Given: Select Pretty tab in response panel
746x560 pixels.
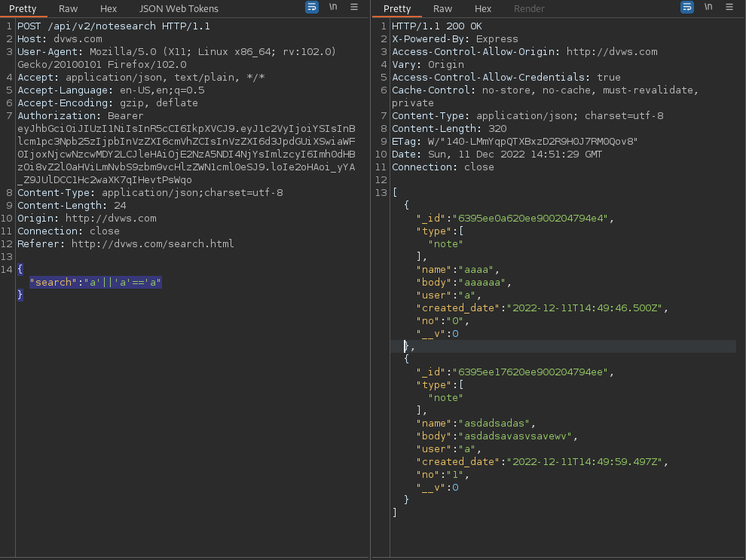Looking at the screenshot, I should click(397, 8).
